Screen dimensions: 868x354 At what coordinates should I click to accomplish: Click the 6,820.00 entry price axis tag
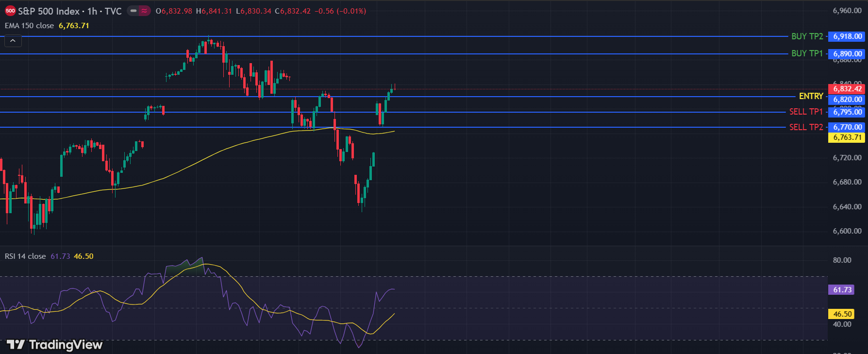point(847,100)
